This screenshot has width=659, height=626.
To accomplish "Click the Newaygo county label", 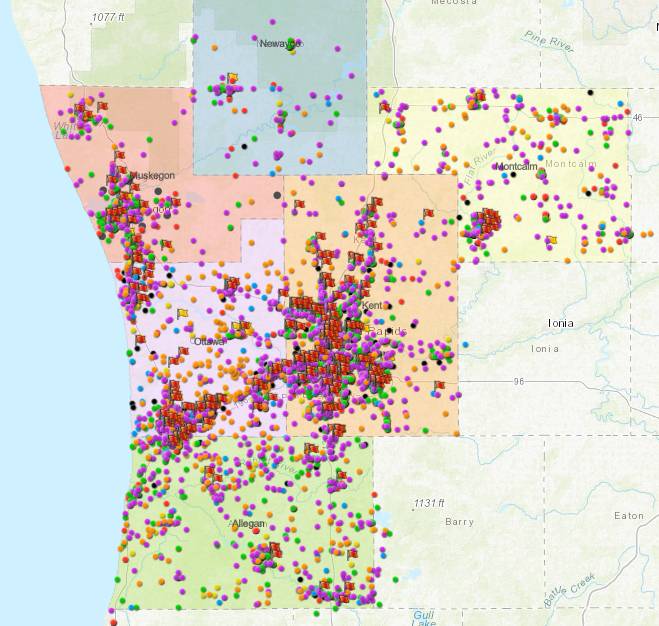I will (280, 44).
